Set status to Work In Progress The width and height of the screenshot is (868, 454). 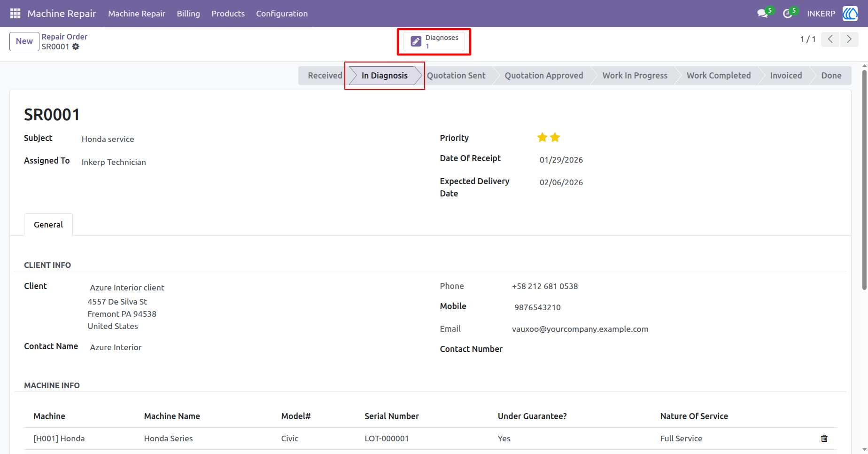click(635, 76)
